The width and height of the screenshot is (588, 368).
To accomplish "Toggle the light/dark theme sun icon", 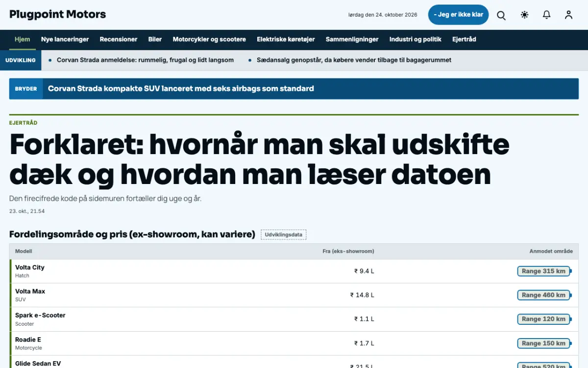I will point(524,15).
